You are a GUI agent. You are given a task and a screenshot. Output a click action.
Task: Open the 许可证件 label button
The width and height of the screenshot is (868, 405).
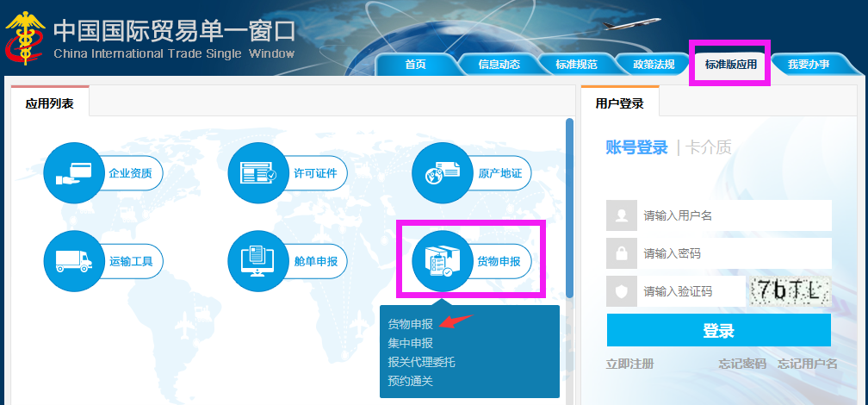point(315,173)
